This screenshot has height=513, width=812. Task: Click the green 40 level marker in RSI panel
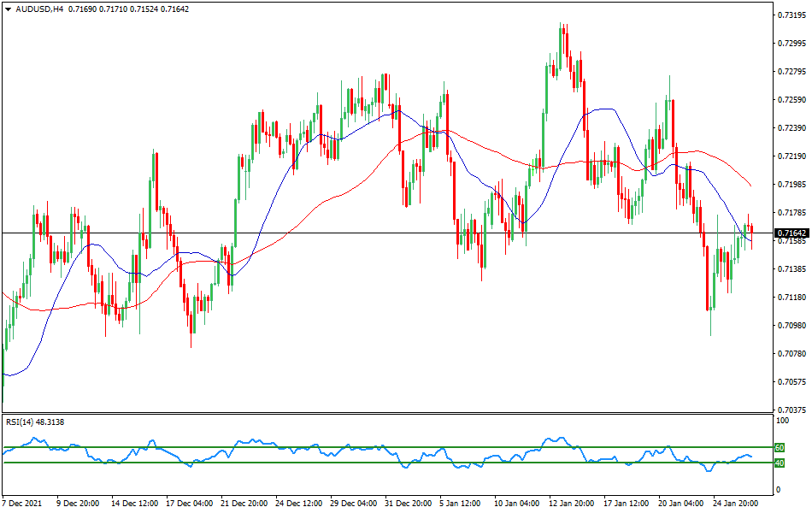pos(780,463)
